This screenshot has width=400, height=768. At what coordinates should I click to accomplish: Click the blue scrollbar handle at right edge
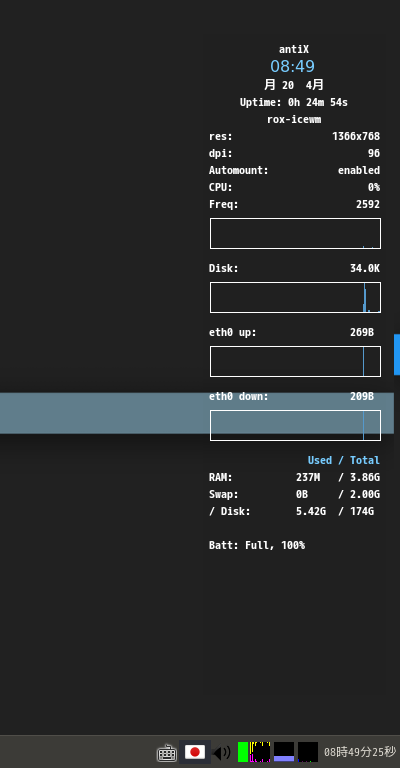pos(397,355)
